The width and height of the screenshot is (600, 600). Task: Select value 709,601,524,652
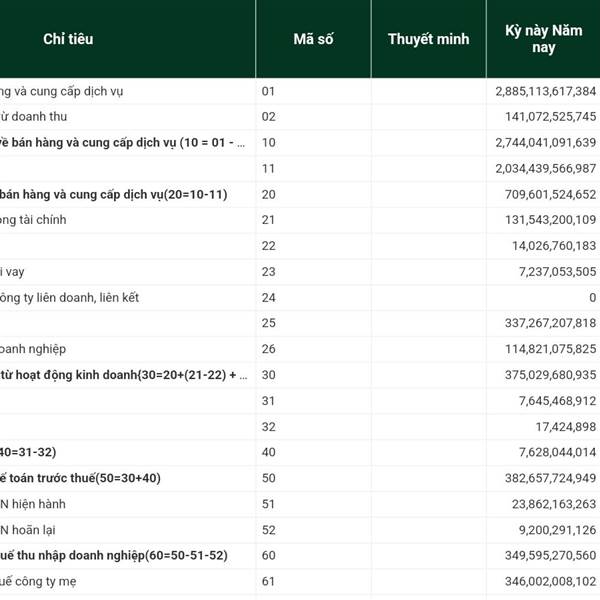[x=551, y=194]
